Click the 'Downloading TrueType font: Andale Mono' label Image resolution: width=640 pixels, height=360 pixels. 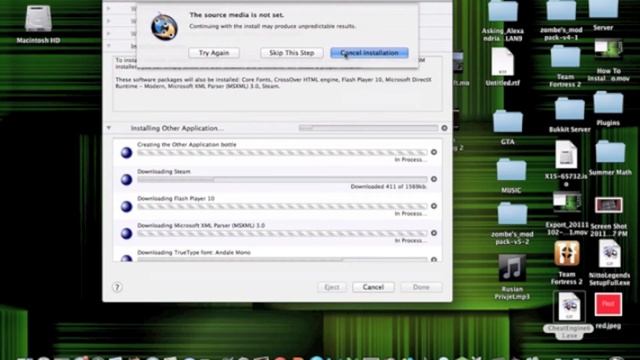pos(194,253)
